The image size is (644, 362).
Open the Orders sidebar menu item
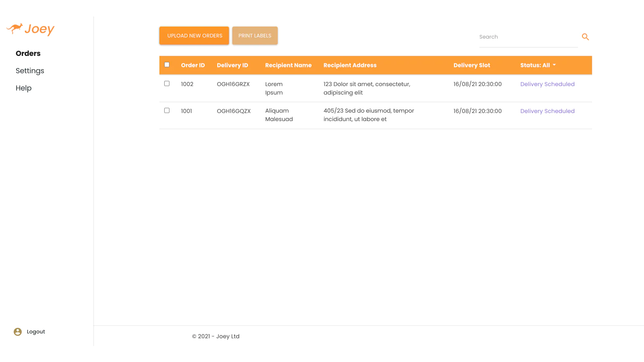click(28, 53)
